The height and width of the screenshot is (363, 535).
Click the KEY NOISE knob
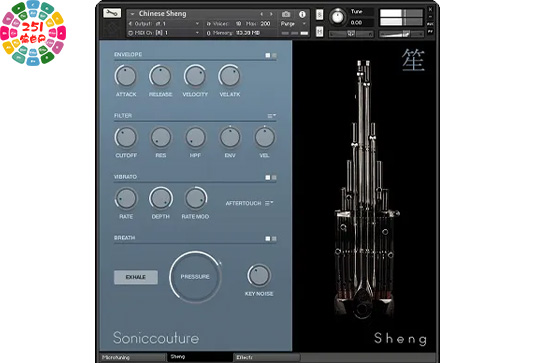(259, 275)
